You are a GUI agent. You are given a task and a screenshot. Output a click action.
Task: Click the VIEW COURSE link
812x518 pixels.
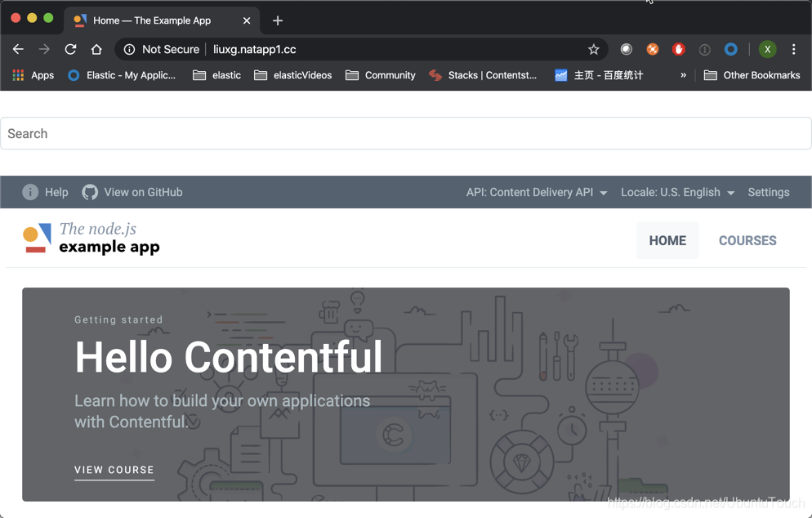(114, 470)
